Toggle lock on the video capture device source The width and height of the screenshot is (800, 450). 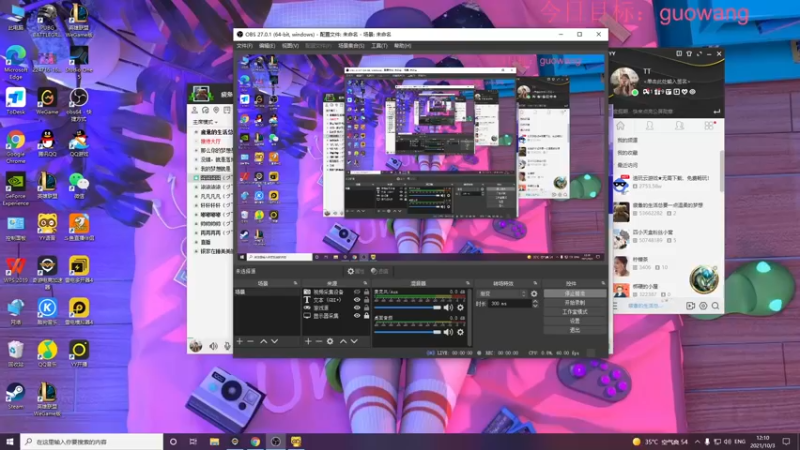[366, 292]
